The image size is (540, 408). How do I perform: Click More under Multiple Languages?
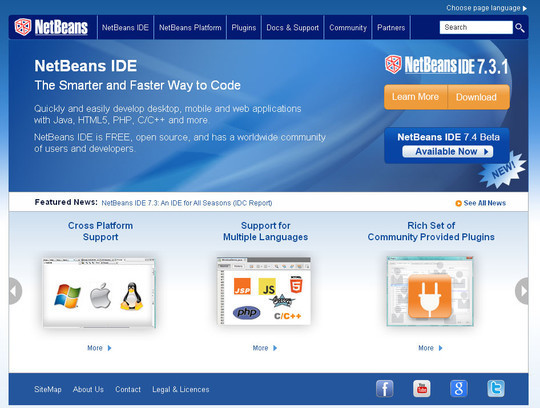(x=260, y=348)
